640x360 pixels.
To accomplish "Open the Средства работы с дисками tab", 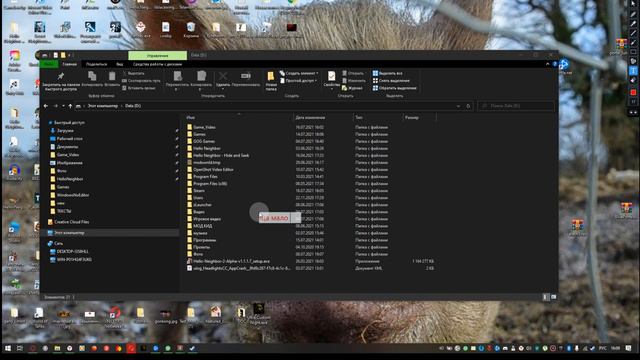I will 157,64.
